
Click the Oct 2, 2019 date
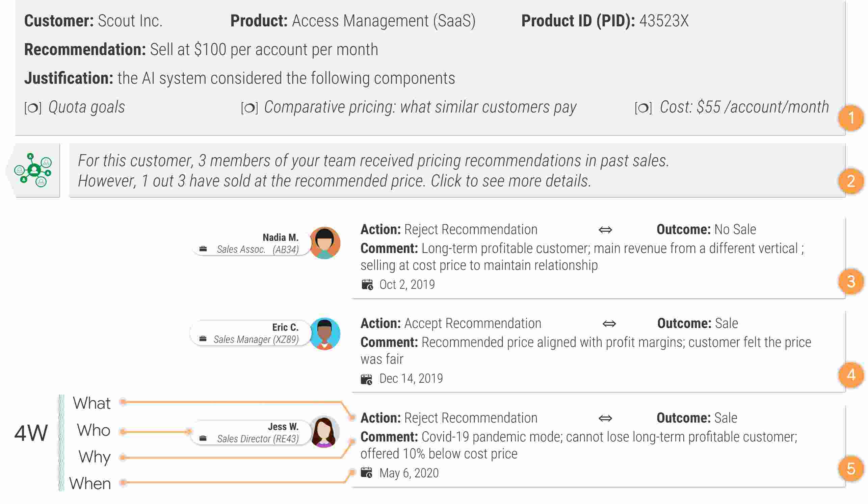point(407,285)
